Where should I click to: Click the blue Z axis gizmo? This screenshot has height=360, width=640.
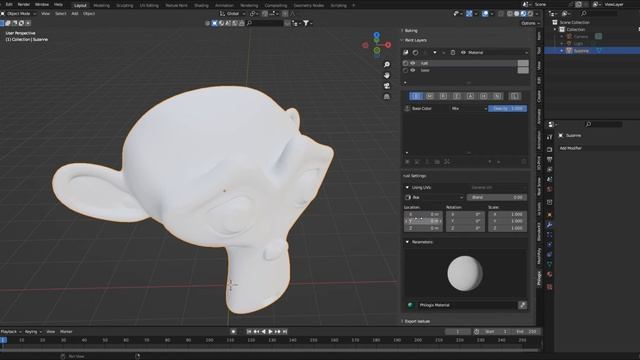click(377, 36)
